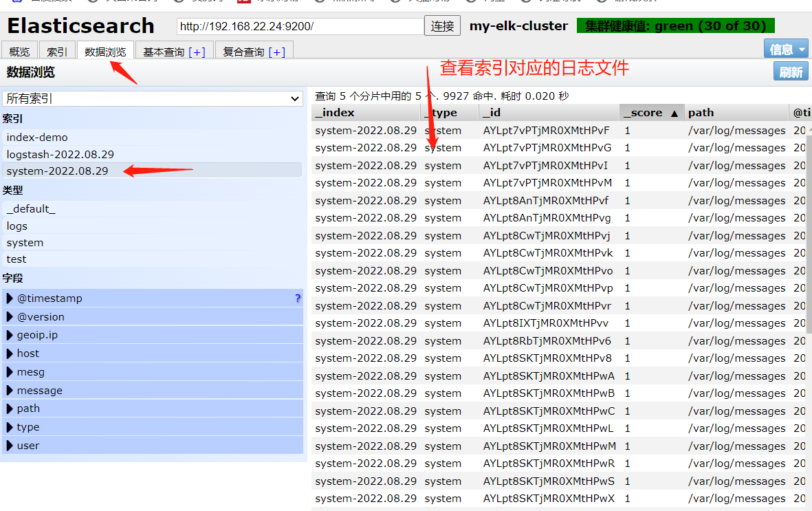Sort by the _index column header
This screenshot has width=812, height=511.
pos(366,113)
